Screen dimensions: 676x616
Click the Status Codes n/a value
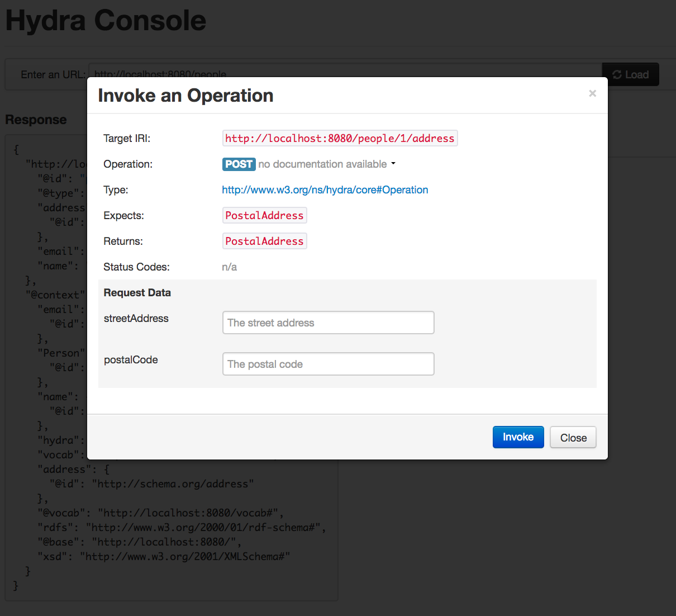click(229, 267)
